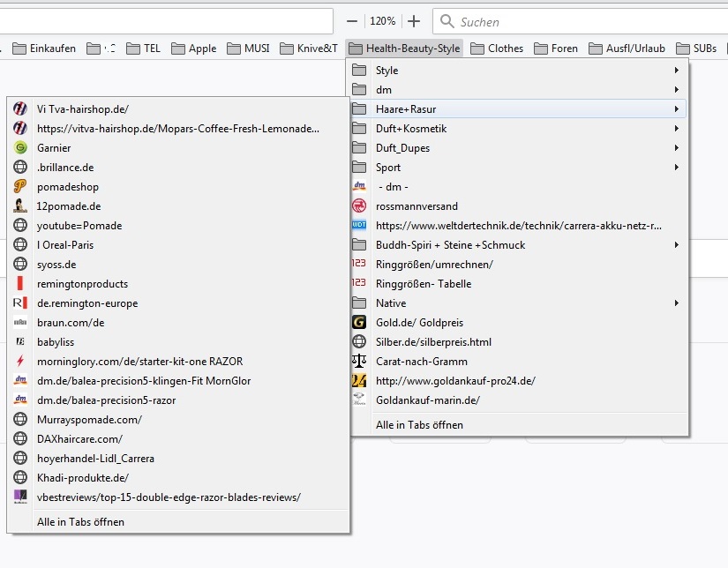Viewport: 728px width, 568px height.
Task: Open the Ringgrößen/umrechnen/ bookmark
Action: (517, 265)
